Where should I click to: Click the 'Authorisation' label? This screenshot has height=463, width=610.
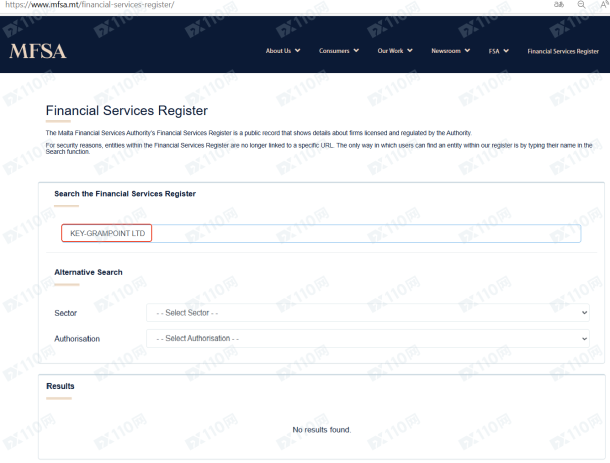(x=77, y=339)
